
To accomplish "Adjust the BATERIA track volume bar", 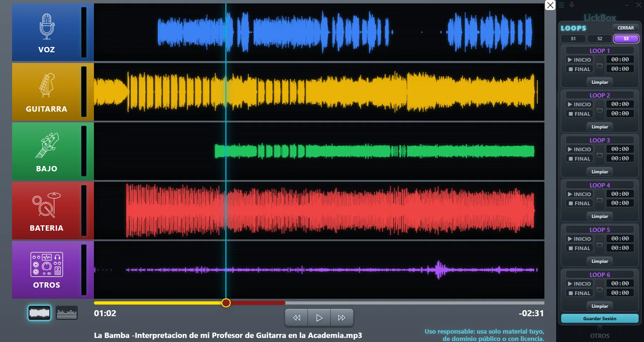I will coord(84,210).
